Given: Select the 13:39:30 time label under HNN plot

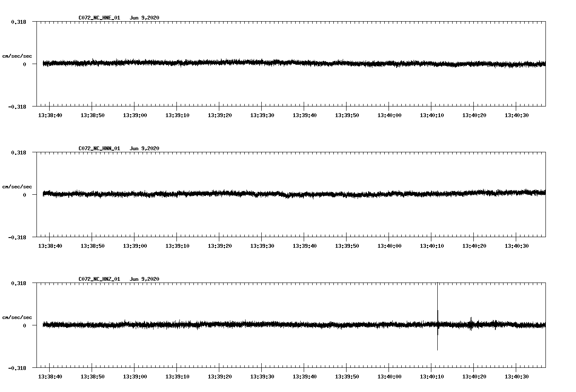Looking at the screenshot, I should [x=262, y=246].
